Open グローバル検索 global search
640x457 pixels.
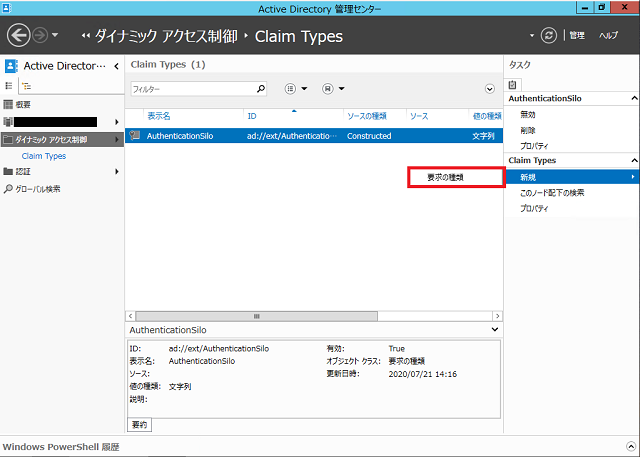point(38,188)
